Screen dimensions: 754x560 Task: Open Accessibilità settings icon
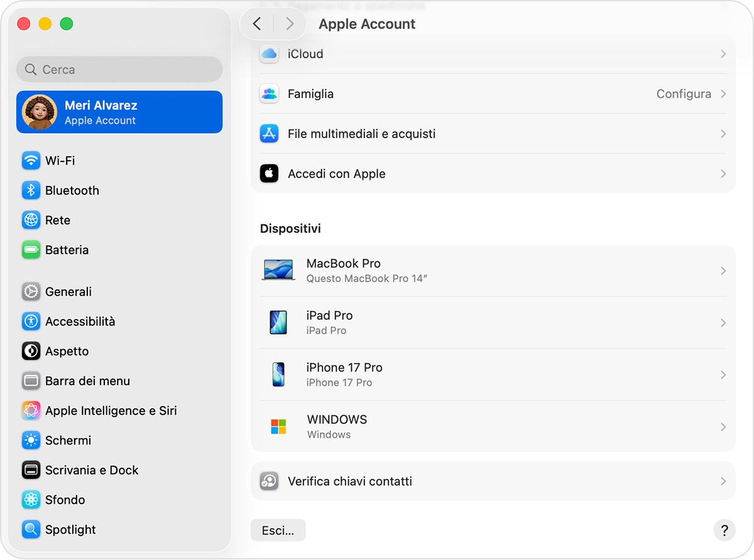pyautogui.click(x=31, y=321)
